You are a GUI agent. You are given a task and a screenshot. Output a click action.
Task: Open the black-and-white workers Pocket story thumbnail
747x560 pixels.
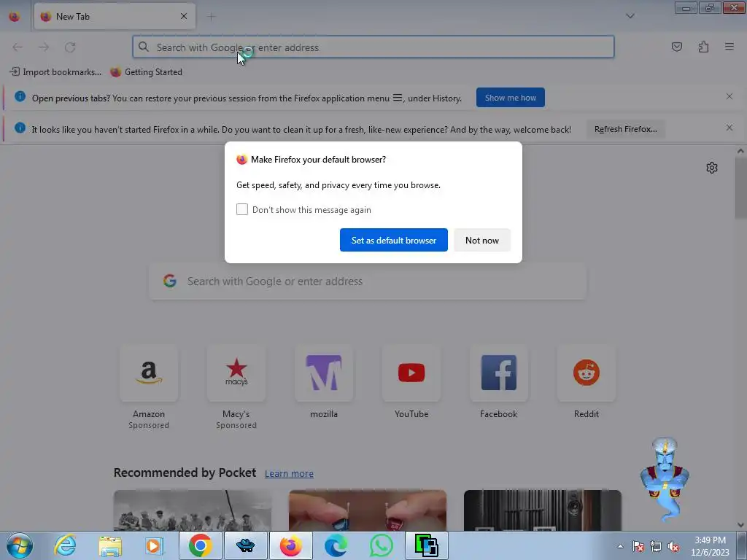click(193, 510)
